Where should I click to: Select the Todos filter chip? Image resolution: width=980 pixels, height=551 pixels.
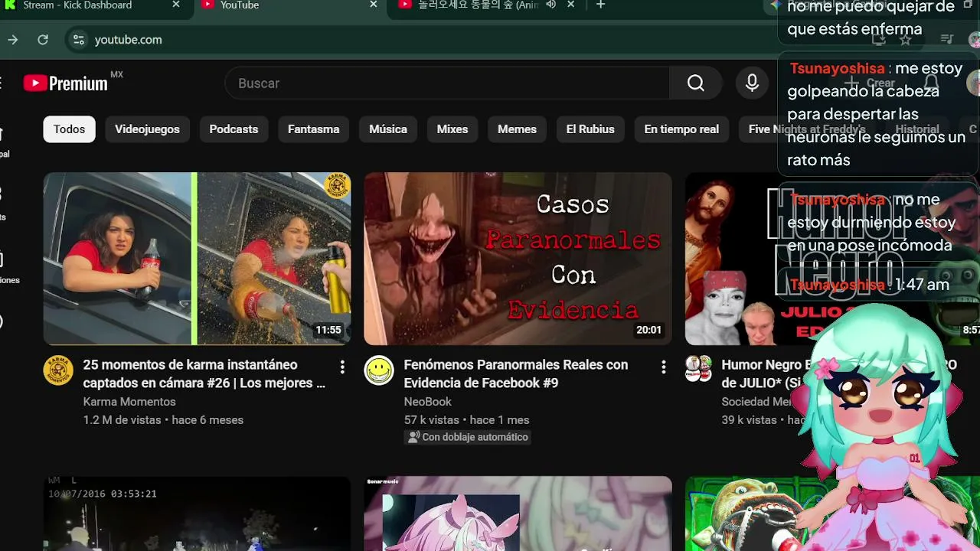click(69, 129)
